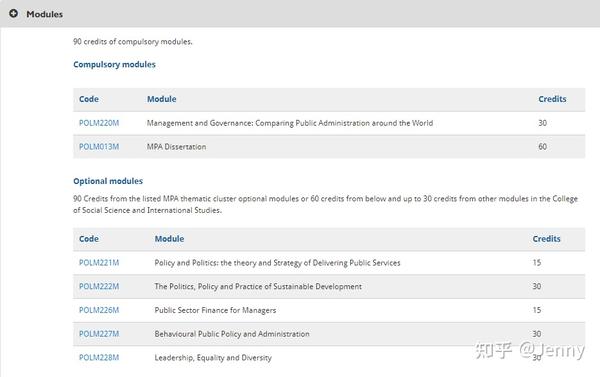This screenshot has width=600, height=377.
Task: Open the POLM226M module link
Action: click(99, 310)
